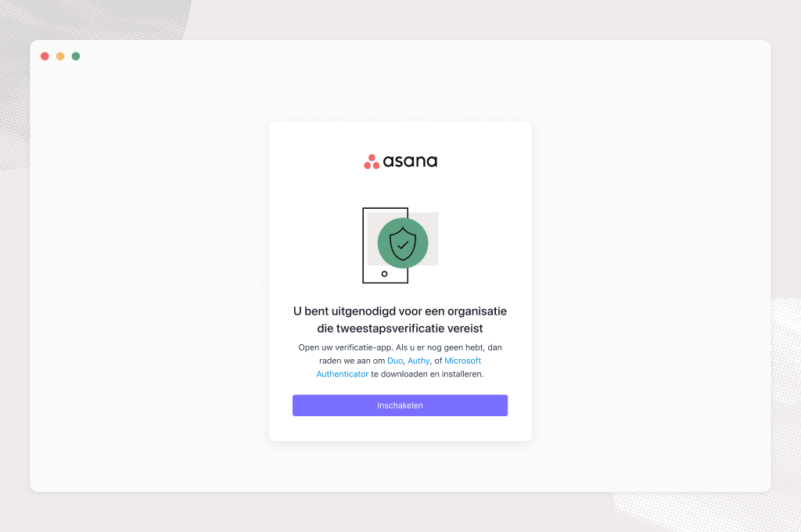Click the grey square behind the shield
801x532 pixels.
click(x=433, y=239)
